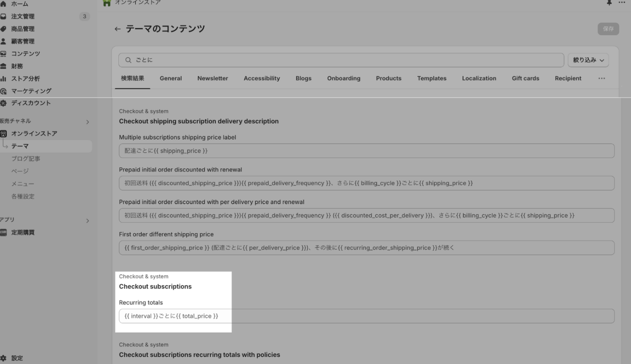Click the search field containing ごとに
The height and width of the screenshot is (364, 631).
[x=341, y=60]
